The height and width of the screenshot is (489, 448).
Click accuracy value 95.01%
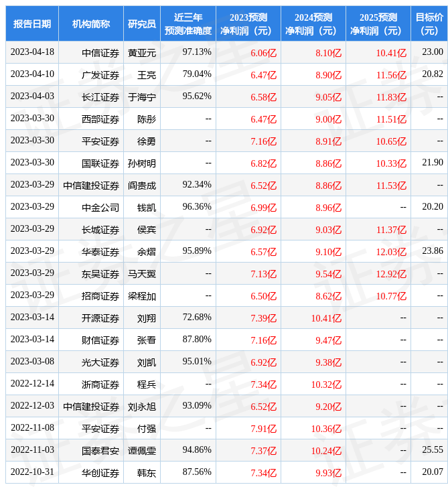(197, 362)
